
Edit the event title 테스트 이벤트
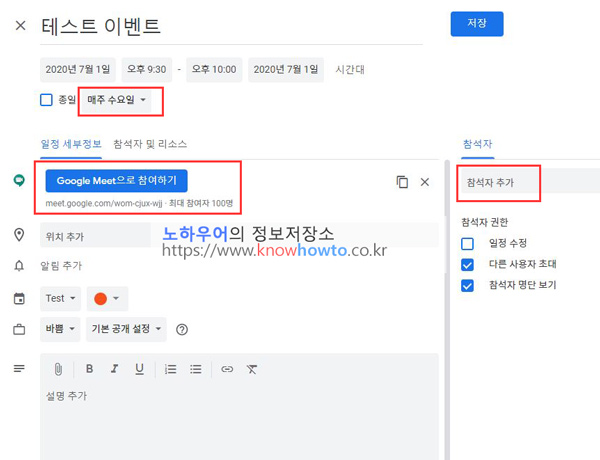pos(231,27)
